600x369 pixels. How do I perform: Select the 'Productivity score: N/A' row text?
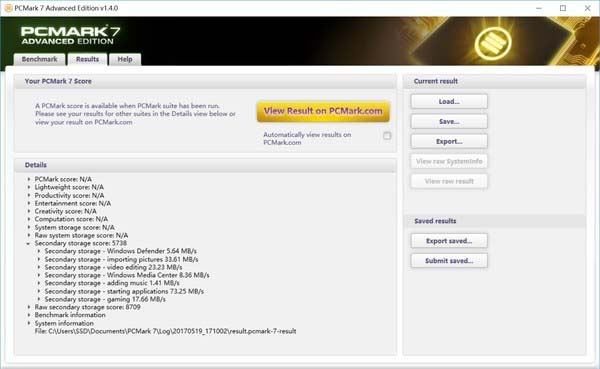coord(69,195)
